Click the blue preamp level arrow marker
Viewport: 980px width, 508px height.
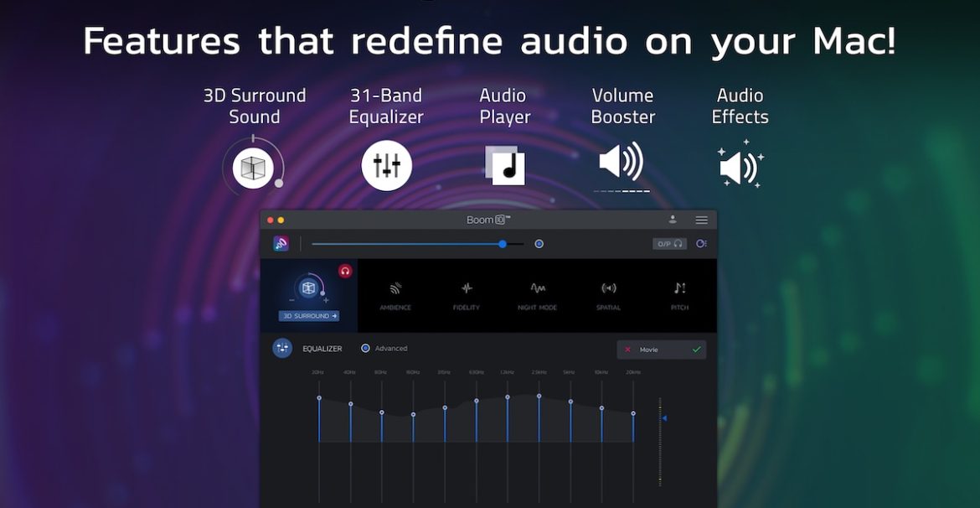[x=664, y=418]
